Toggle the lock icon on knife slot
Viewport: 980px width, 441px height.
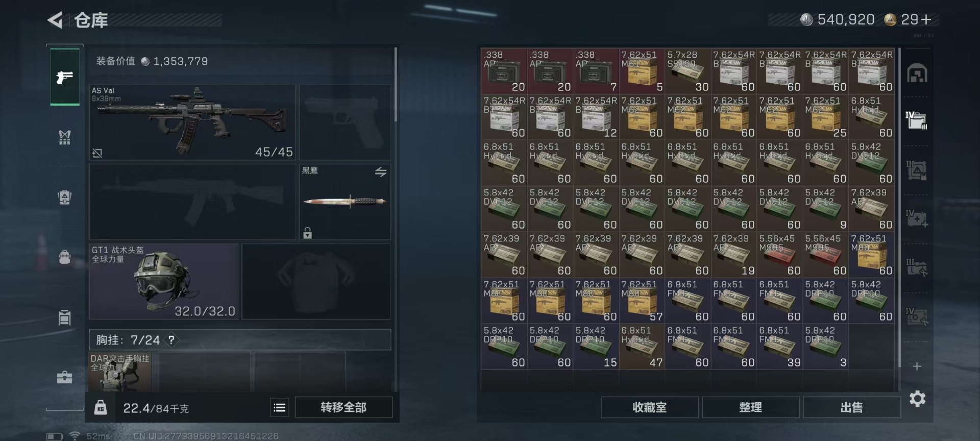[307, 233]
